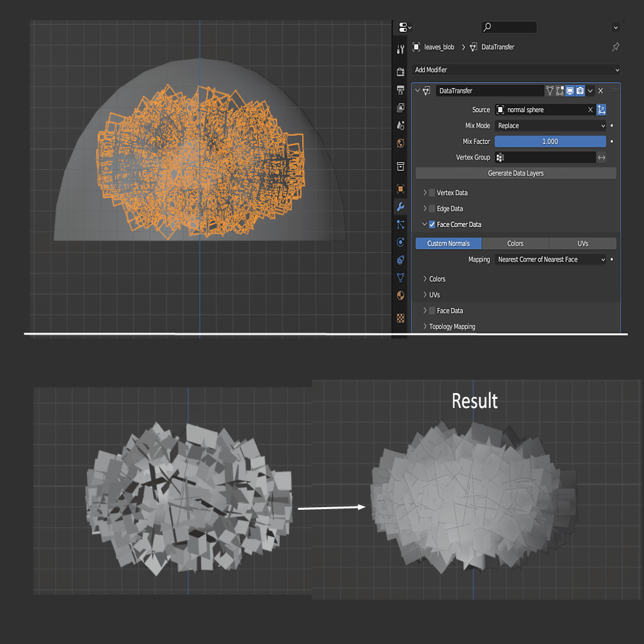Open the Object properties tab
Screen dimensions: 644x644
400,189
